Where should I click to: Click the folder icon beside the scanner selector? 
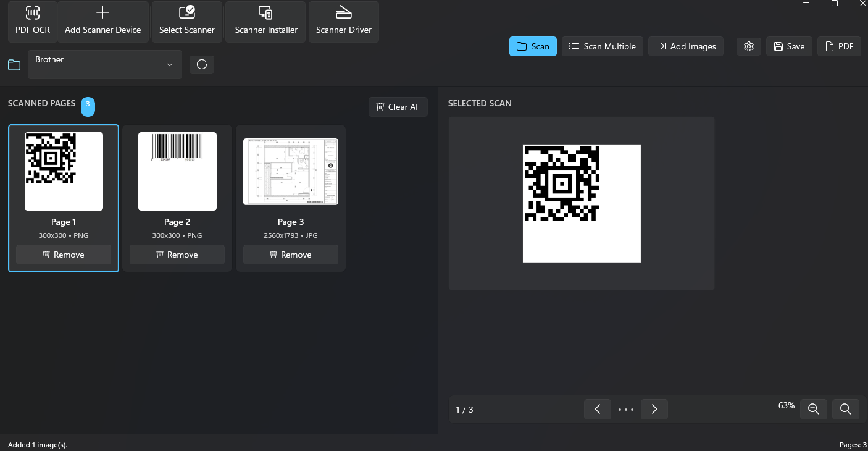[x=14, y=64]
